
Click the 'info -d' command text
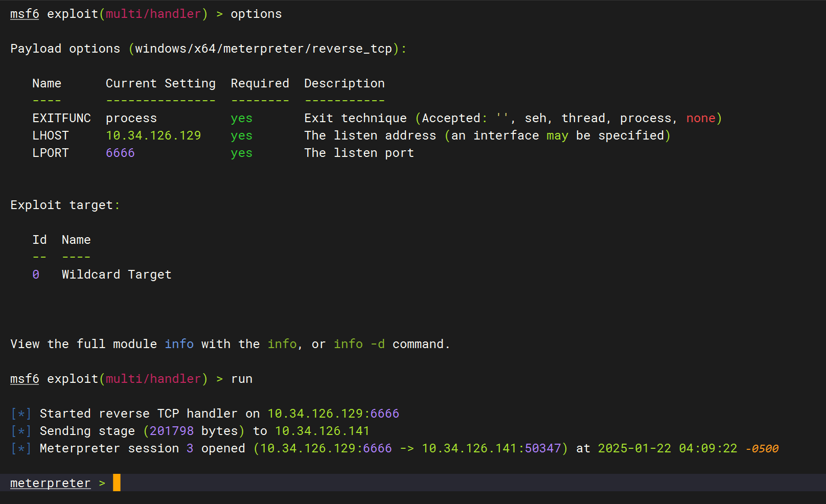coord(359,344)
